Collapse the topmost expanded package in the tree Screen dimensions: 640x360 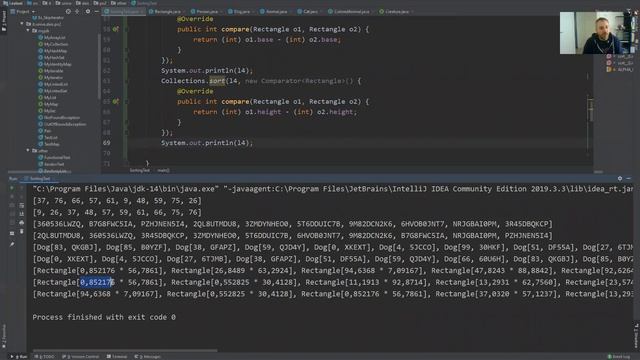tap(22, 24)
